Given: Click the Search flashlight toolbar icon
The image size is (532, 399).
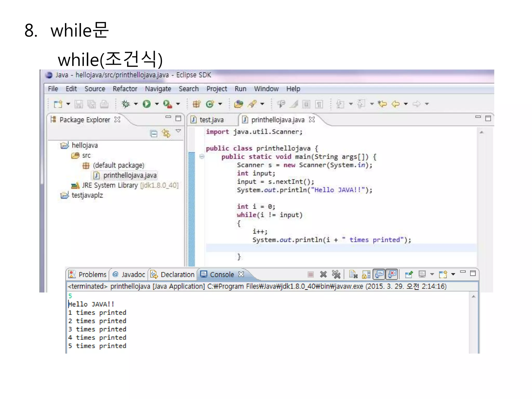Looking at the screenshot, I should pos(252,104).
